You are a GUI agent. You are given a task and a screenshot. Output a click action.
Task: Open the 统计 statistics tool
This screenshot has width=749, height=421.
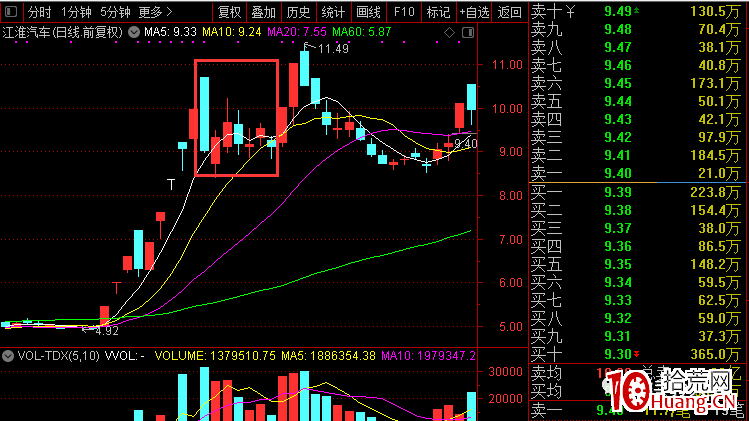tap(333, 12)
